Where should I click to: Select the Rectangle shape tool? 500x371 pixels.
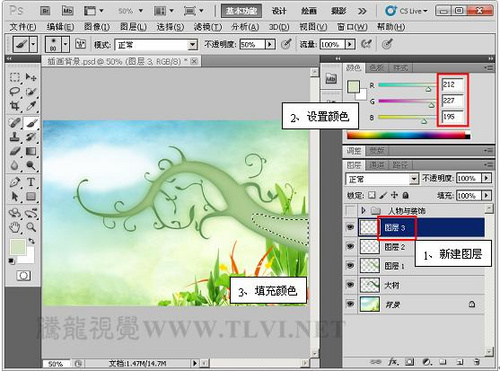[x=31, y=196]
